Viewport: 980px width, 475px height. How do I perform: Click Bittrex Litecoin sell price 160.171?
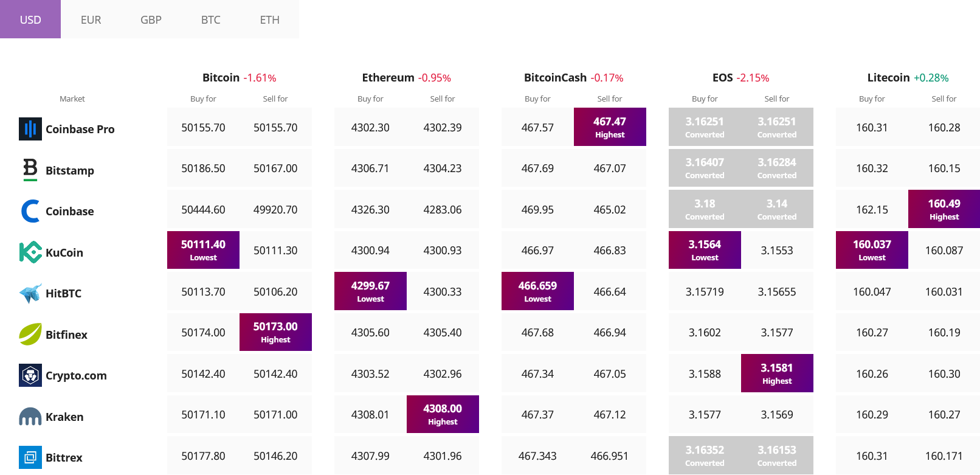(x=944, y=456)
